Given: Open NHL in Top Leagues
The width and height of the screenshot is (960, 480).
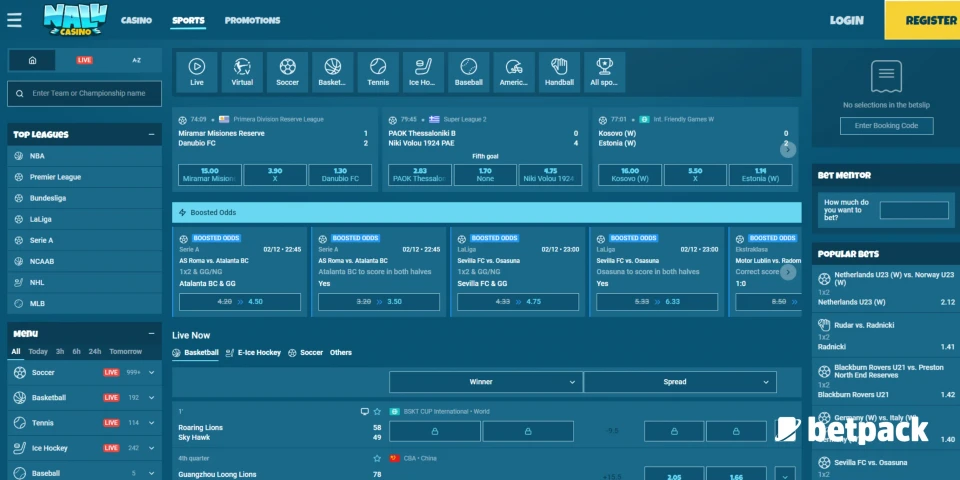Looking at the screenshot, I should [84, 282].
